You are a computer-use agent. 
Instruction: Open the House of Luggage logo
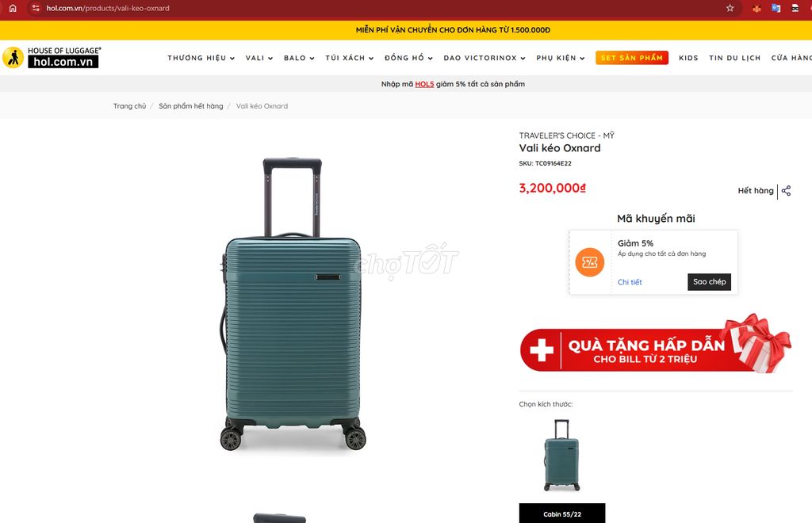(52, 57)
